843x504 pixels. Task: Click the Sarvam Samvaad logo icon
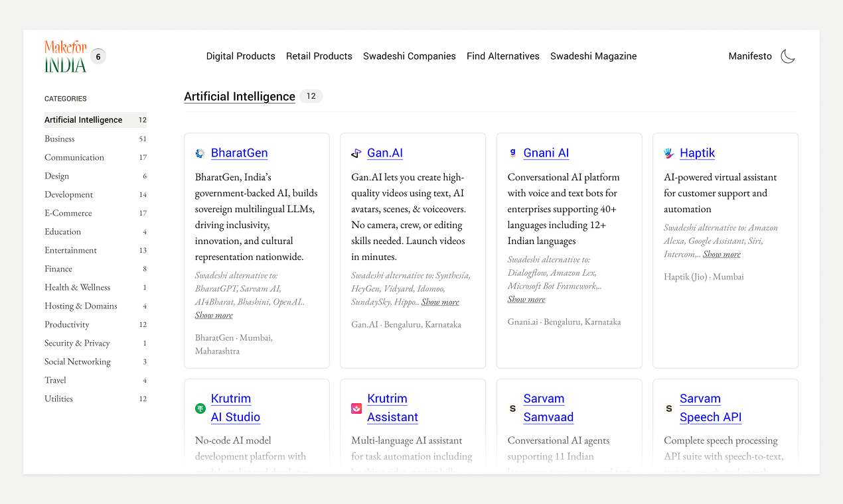coord(512,409)
